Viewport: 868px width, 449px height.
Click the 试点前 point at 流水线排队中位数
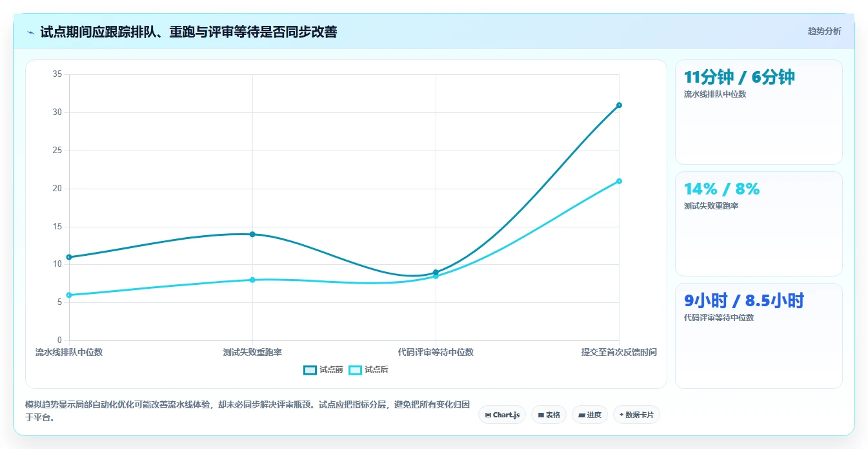tap(69, 257)
